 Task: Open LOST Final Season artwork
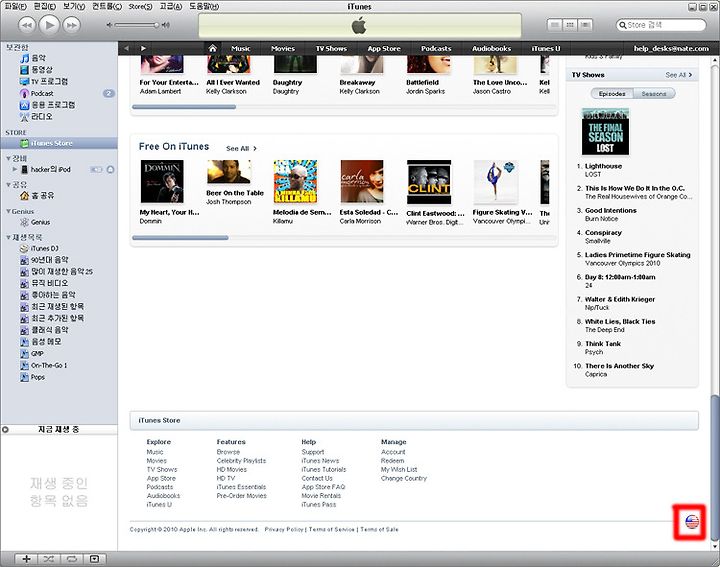[x=605, y=132]
